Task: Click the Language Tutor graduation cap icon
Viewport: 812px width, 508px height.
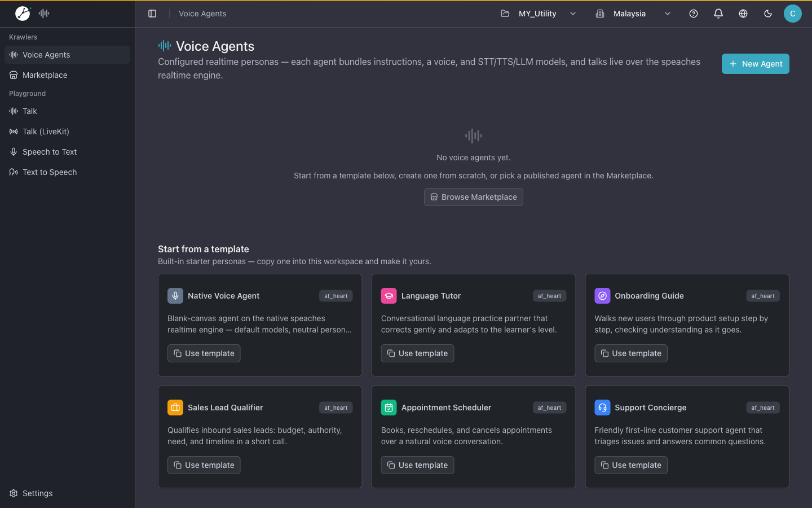Action: [x=389, y=296]
